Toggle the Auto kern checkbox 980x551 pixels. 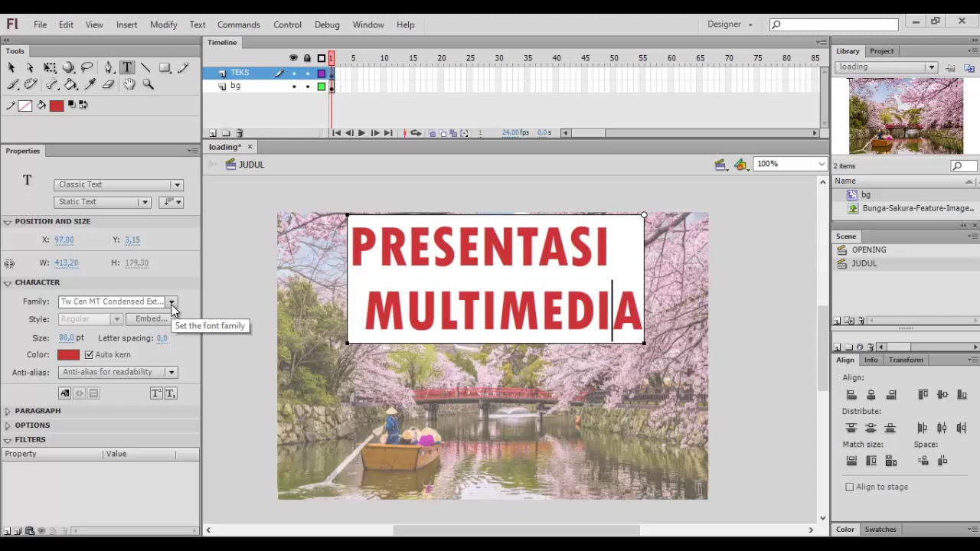coord(89,354)
